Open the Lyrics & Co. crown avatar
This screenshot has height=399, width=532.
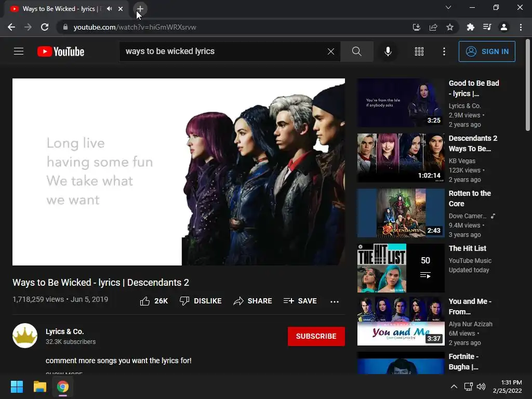(25, 336)
